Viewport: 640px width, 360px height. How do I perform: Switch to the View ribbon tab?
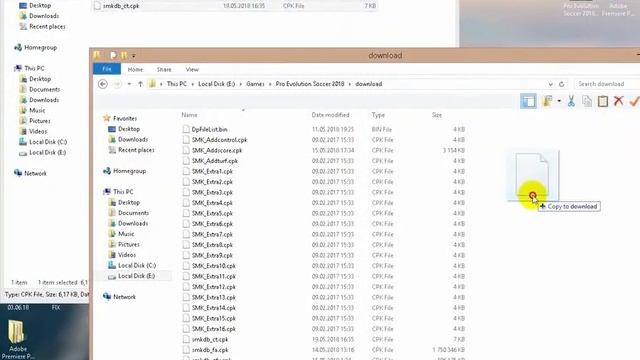click(x=192, y=69)
